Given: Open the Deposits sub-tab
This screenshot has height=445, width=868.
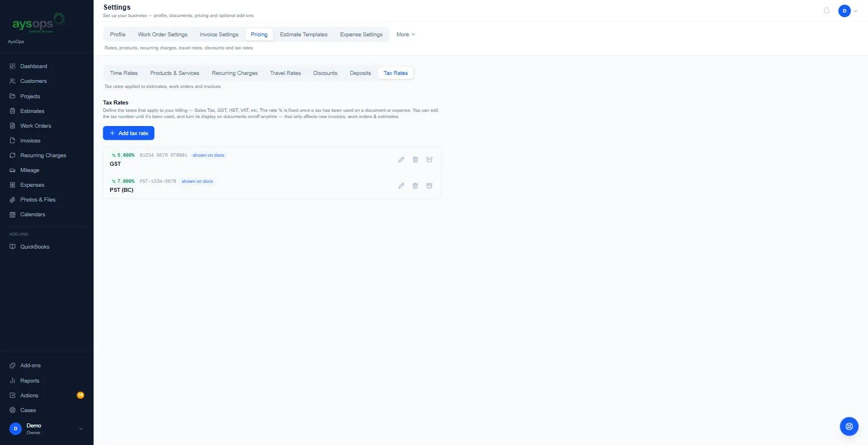Looking at the screenshot, I should (x=360, y=73).
